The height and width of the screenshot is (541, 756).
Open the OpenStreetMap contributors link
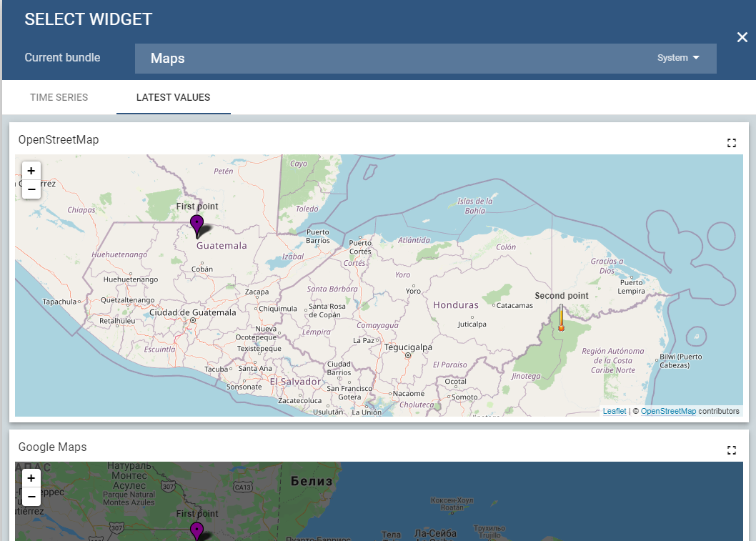coord(668,412)
